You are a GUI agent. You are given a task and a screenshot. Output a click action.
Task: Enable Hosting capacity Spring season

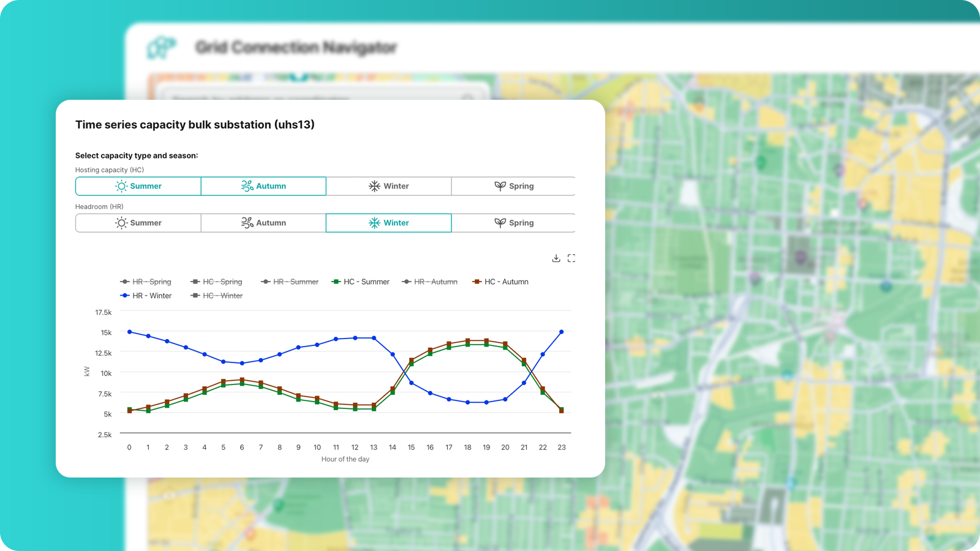coord(513,186)
